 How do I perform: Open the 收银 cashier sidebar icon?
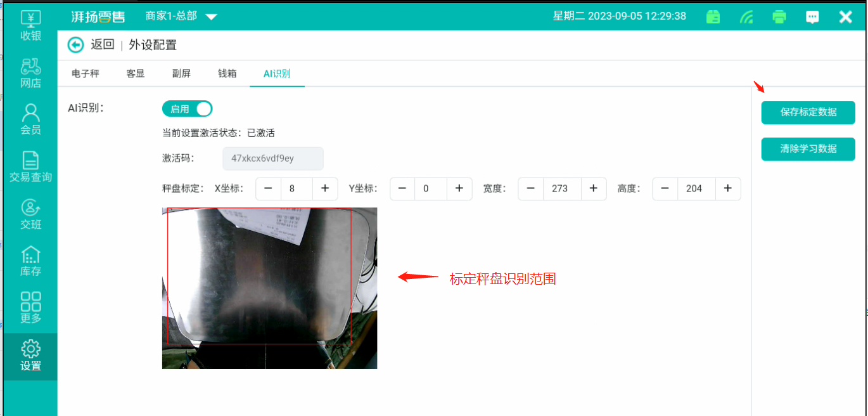point(30,26)
